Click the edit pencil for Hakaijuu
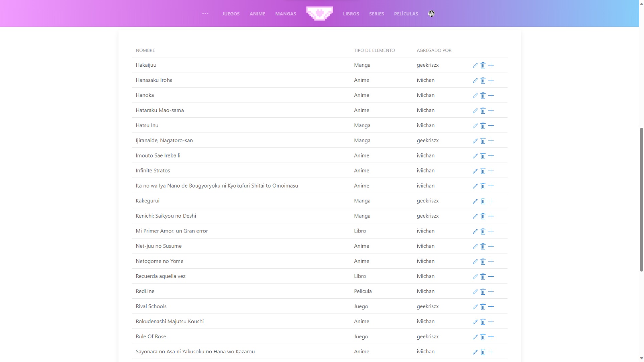 point(475,65)
